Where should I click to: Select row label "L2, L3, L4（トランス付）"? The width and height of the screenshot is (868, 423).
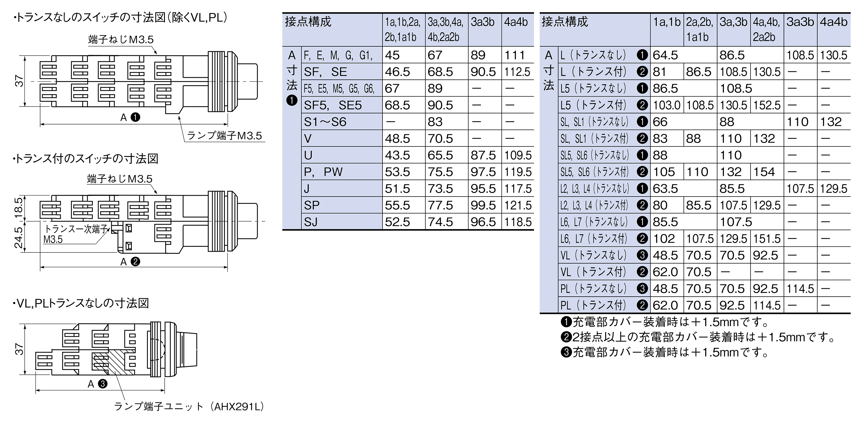(594, 205)
